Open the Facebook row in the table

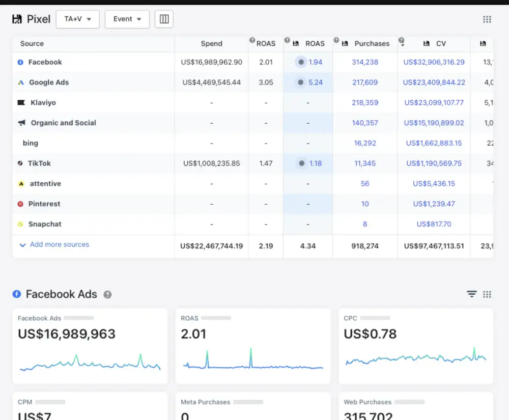(252, 62)
